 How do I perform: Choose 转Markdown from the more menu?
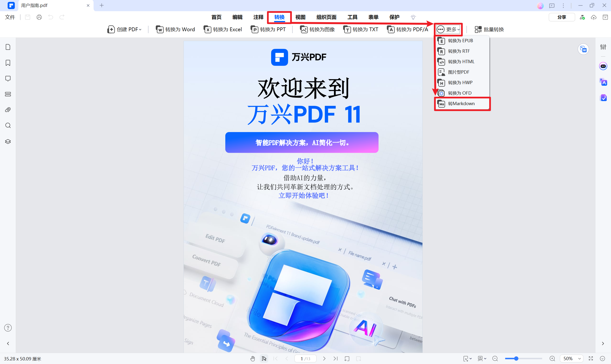click(461, 103)
